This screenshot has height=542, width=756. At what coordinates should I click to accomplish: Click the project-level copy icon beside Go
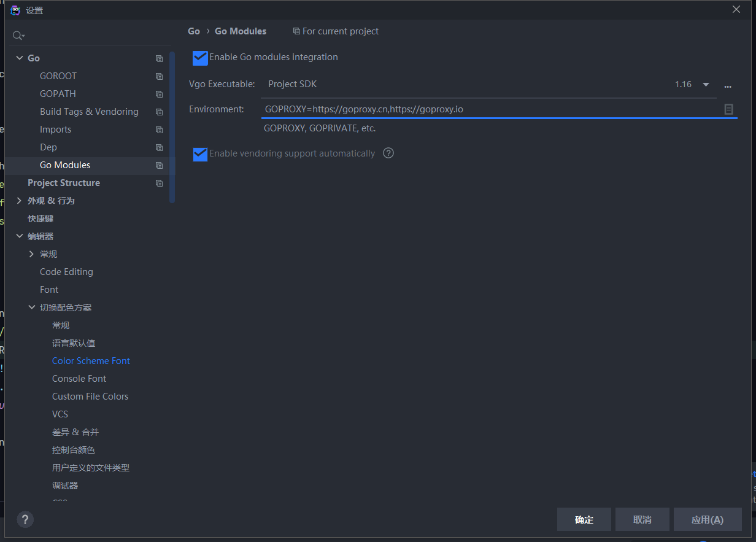pos(159,58)
